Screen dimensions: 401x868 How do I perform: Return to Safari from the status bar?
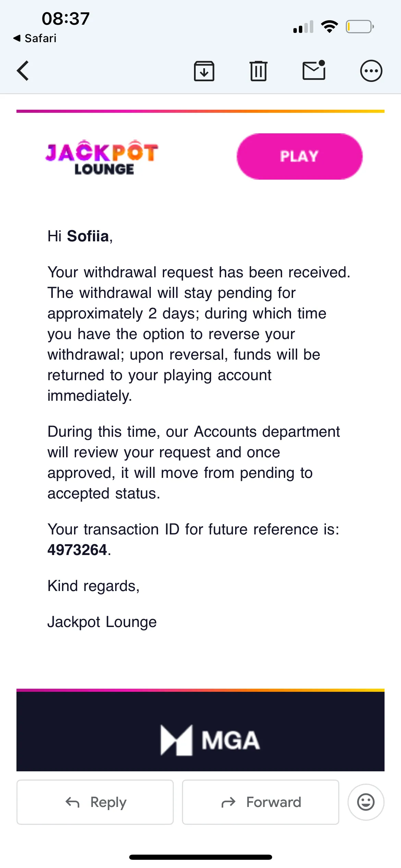tap(35, 38)
